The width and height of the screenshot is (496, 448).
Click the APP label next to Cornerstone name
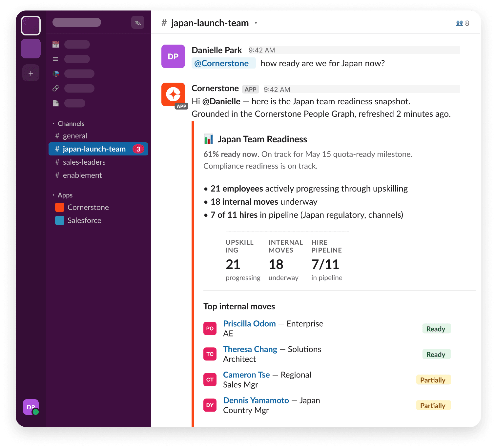(251, 89)
